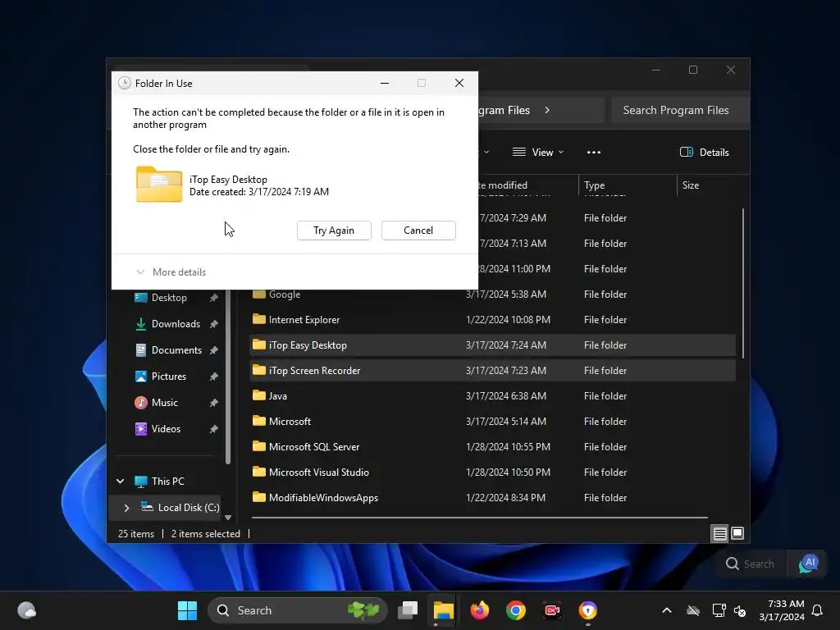Click the horizontal scrollbar below the file list
Viewport: 840px width, 630px height.
click(x=479, y=518)
